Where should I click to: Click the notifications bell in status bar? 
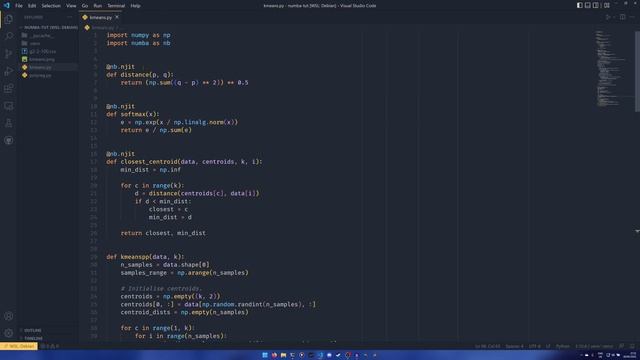[632, 346]
